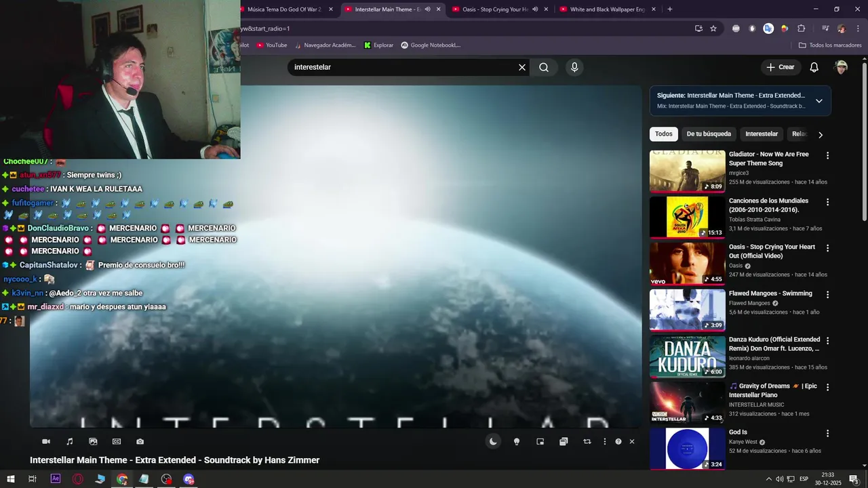Click the install app icon in address bar
Viewport: 868px width, 488px height.
coord(698,28)
